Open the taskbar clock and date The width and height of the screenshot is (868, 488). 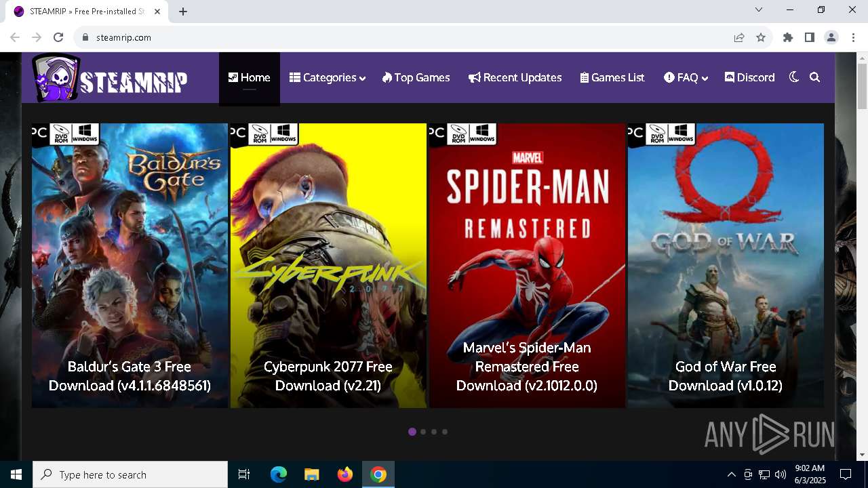(x=810, y=474)
